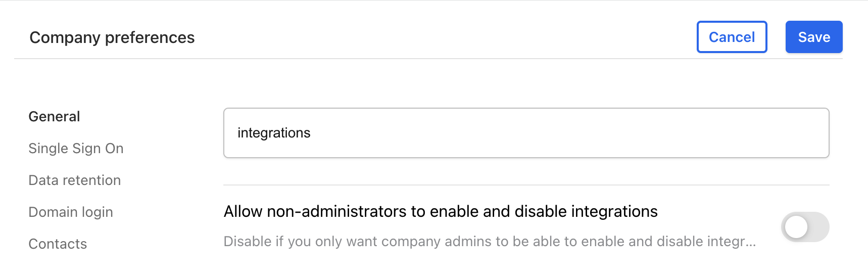Choose Domain login from the sidebar

click(x=70, y=212)
